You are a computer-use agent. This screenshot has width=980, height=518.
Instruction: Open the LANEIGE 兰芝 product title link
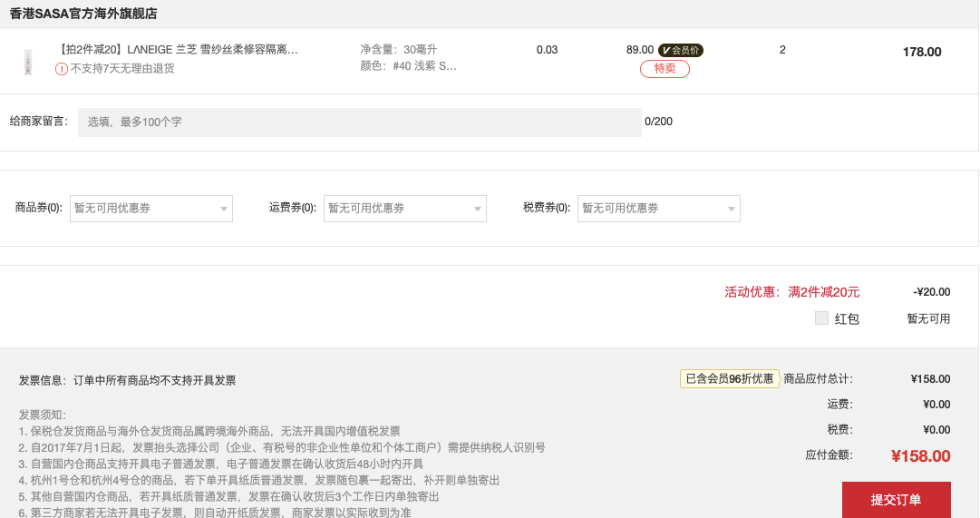pyautogui.click(x=178, y=49)
